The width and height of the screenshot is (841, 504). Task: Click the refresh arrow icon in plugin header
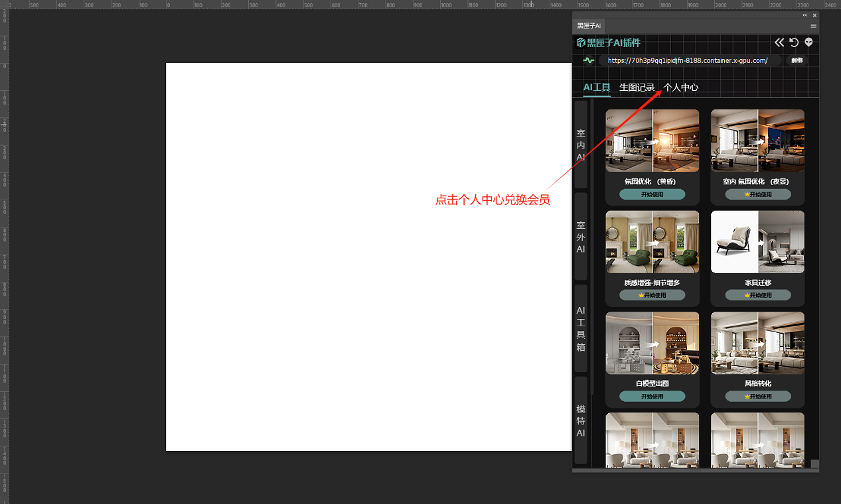pyautogui.click(x=794, y=42)
